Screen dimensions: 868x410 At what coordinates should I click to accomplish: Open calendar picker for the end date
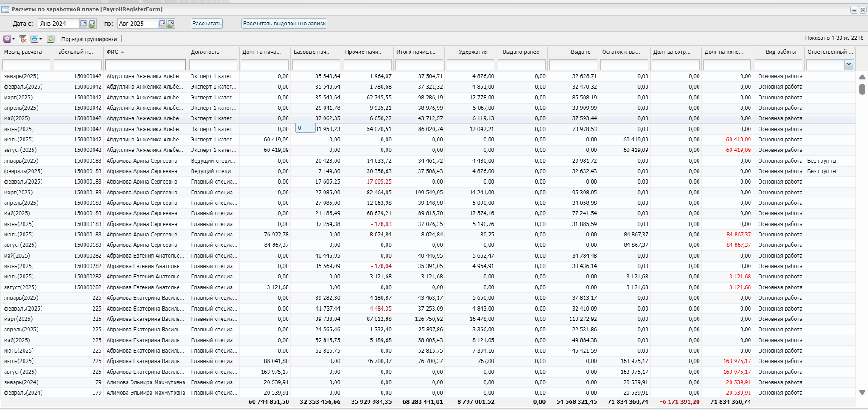[x=162, y=24]
